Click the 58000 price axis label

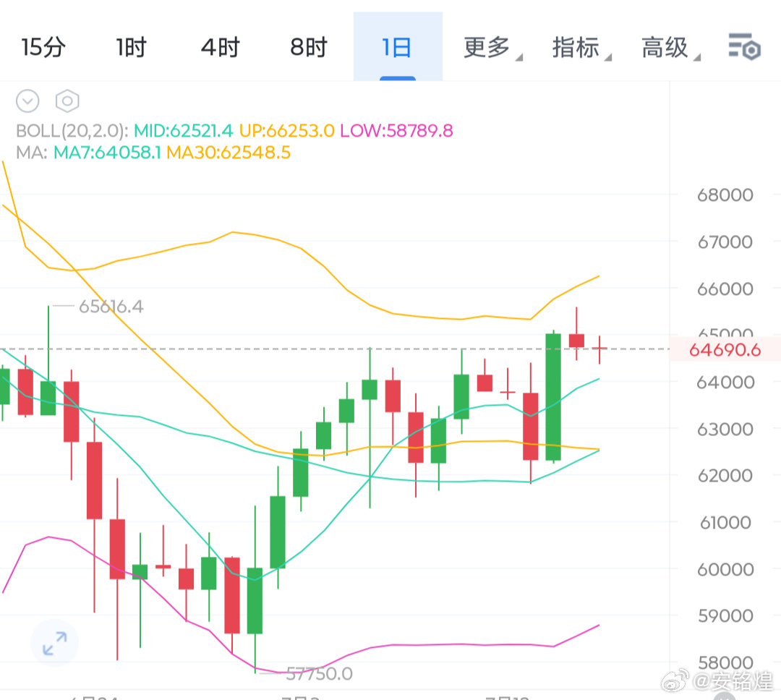[x=725, y=662]
